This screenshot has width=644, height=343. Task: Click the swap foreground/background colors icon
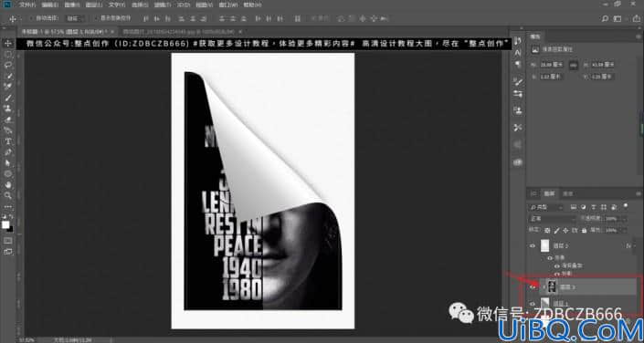tap(11, 216)
